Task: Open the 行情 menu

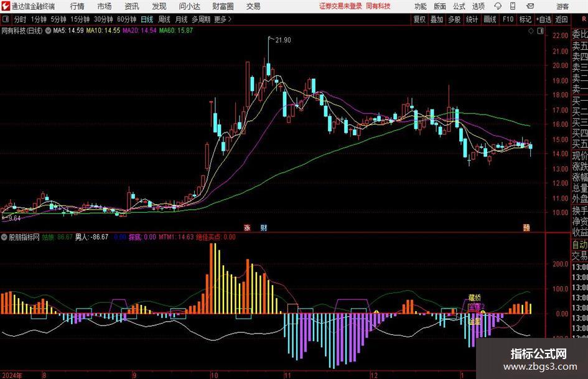Action: tap(77, 6)
